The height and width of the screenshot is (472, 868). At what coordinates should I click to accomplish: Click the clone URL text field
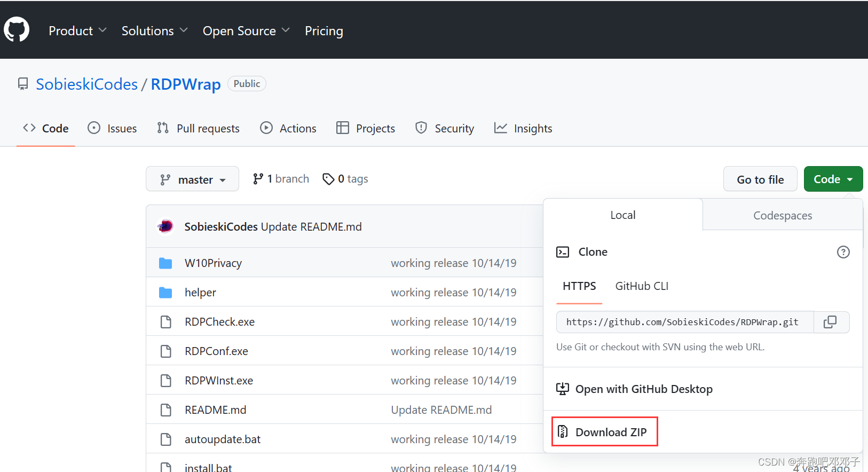[x=685, y=322]
